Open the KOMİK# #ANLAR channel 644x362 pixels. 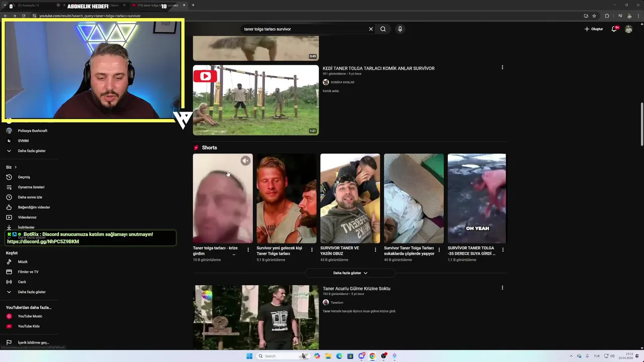coord(342,82)
